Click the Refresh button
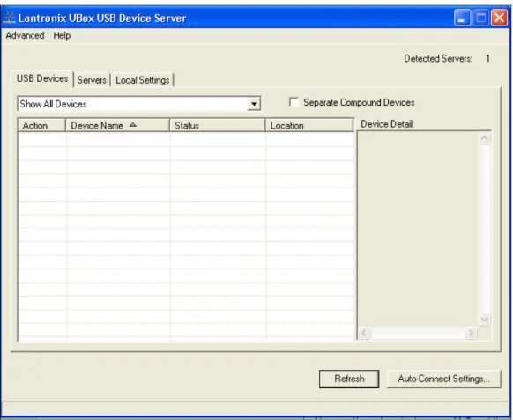Viewport: 513px width, 420px height. coord(349,379)
